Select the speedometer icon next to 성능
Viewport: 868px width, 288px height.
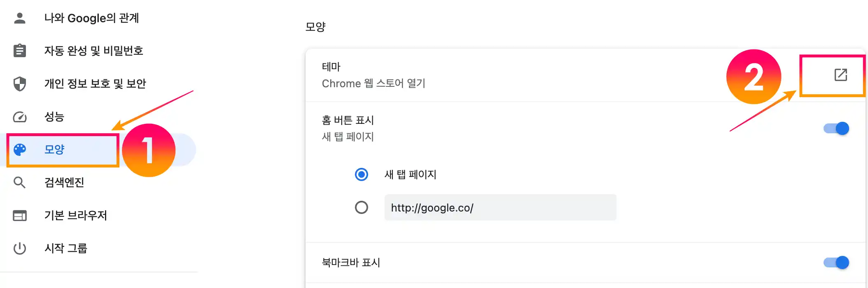click(x=20, y=117)
